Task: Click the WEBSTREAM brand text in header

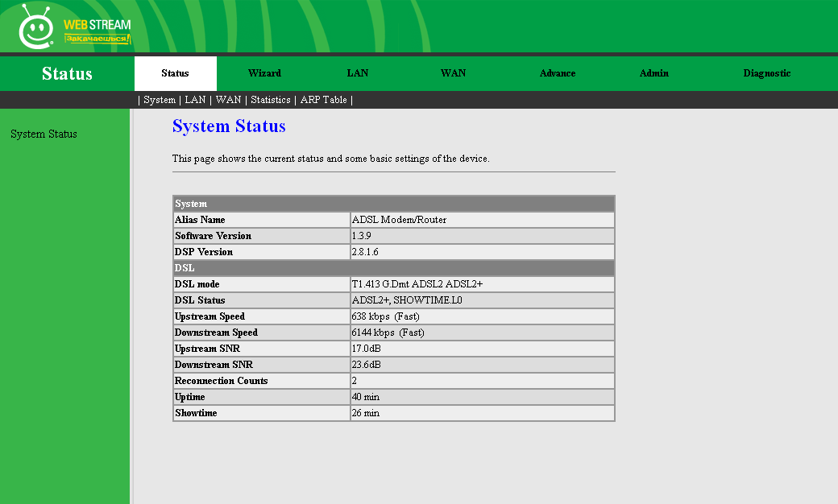Action: point(97,25)
